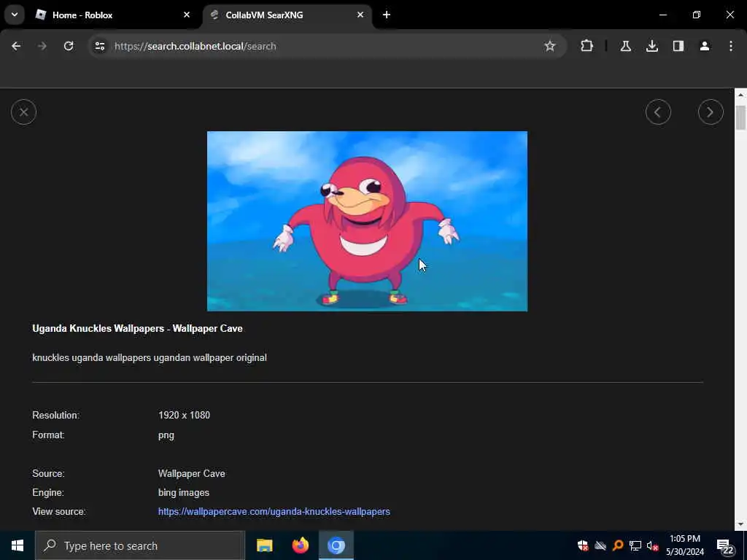747x560 pixels.
Task: Show browser downloads
Action: coord(651,46)
